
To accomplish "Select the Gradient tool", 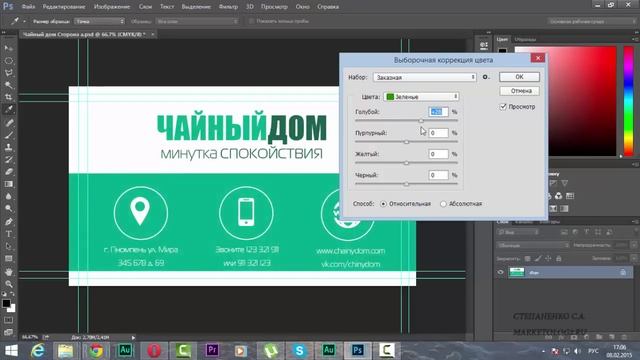I will 9,184.
